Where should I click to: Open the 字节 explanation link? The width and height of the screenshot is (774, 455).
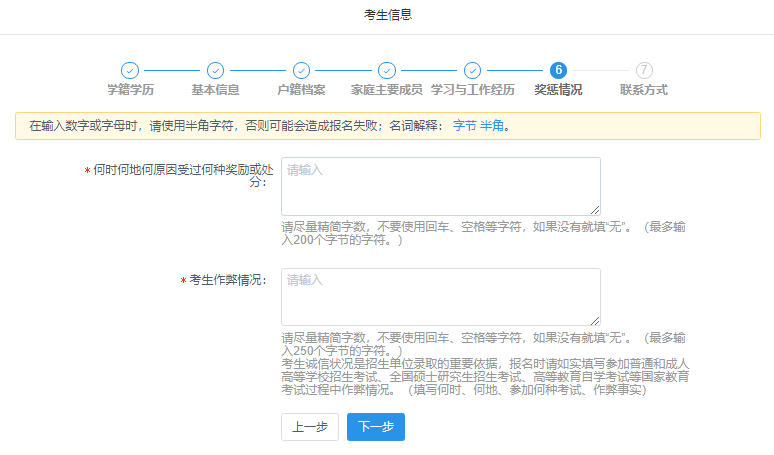[465, 126]
